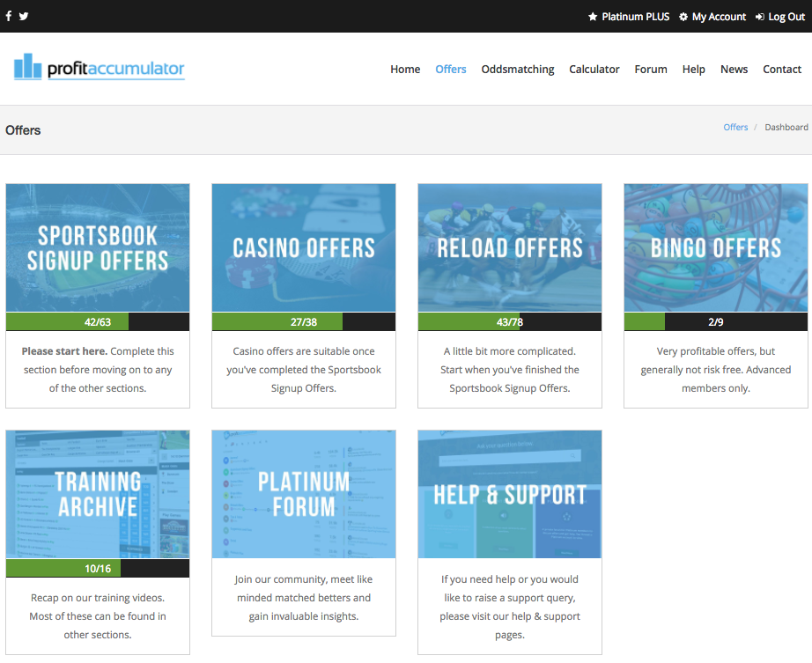
Task: Open the Calculator page
Action: pos(594,70)
